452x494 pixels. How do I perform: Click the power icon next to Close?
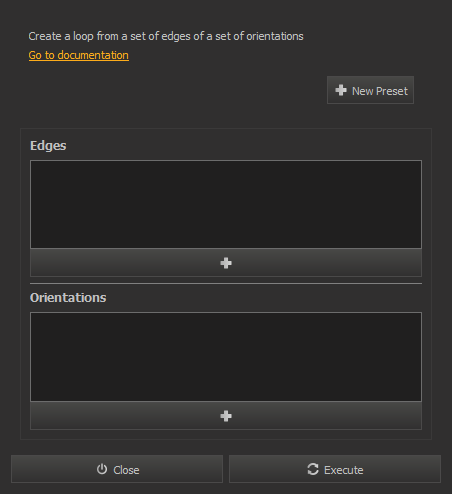(102, 469)
